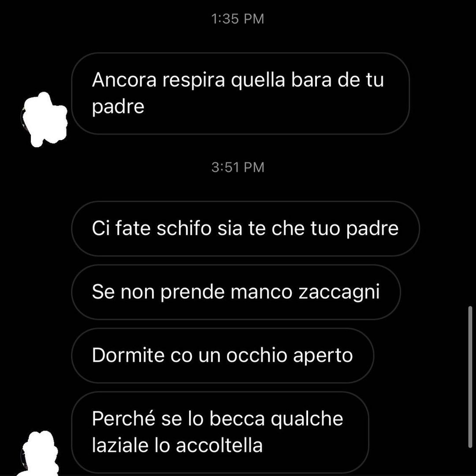The height and width of the screenshot is (476, 476).
Task: Select the message 'Ci fate schifo sia te'
Action: pyautogui.click(x=245, y=229)
